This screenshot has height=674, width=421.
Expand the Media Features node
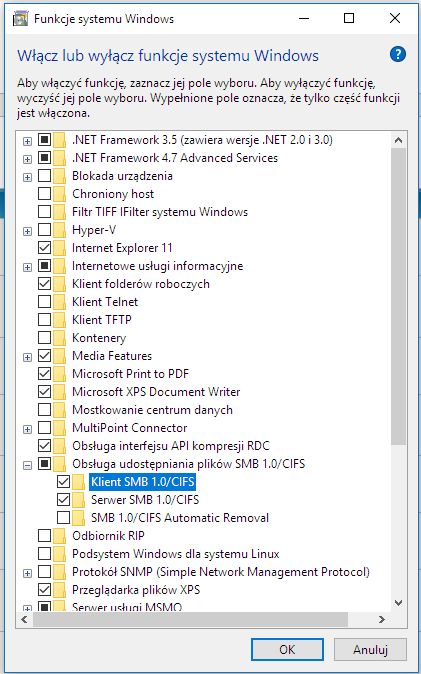(x=28, y=357)
